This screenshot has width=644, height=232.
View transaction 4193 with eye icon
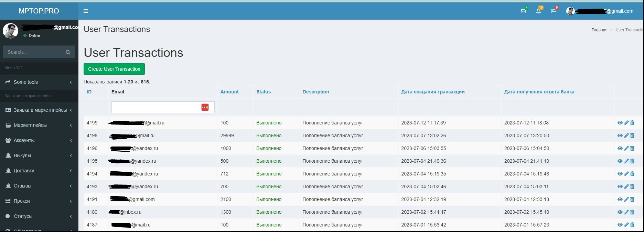[620, 186]
